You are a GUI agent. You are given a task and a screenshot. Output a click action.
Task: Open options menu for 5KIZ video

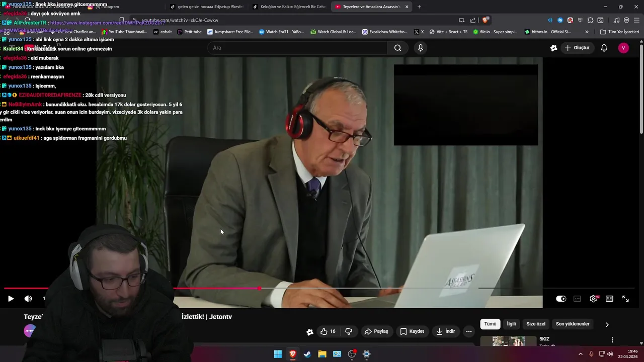(x=612, y=340)
